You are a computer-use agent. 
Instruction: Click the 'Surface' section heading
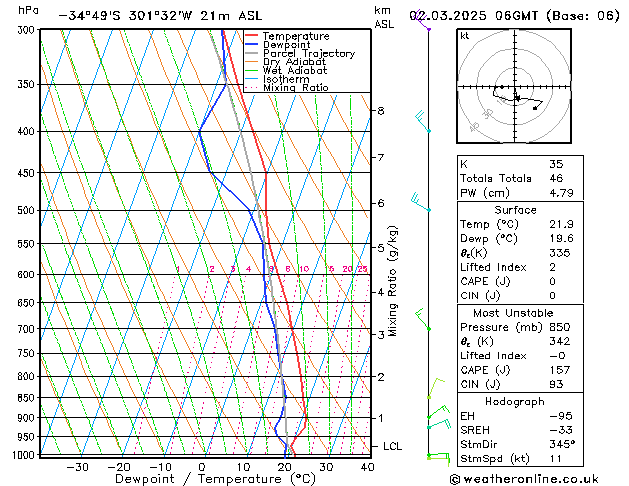[515, 210]
